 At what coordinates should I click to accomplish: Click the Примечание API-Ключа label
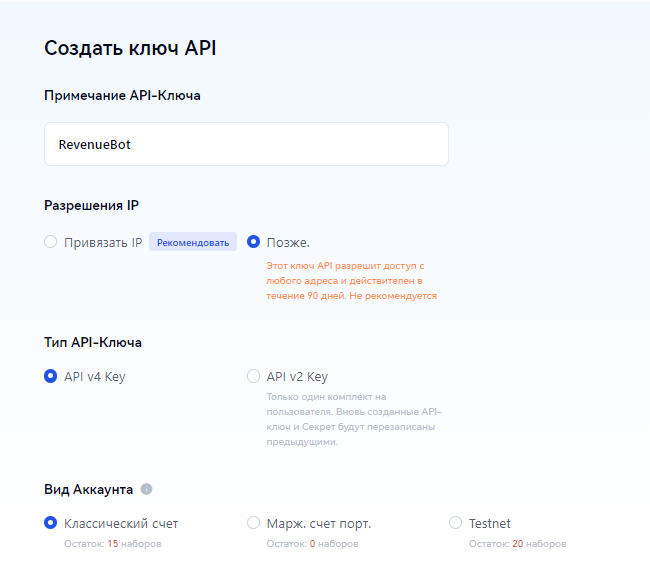pyautogui.click(x=122, y=95)
